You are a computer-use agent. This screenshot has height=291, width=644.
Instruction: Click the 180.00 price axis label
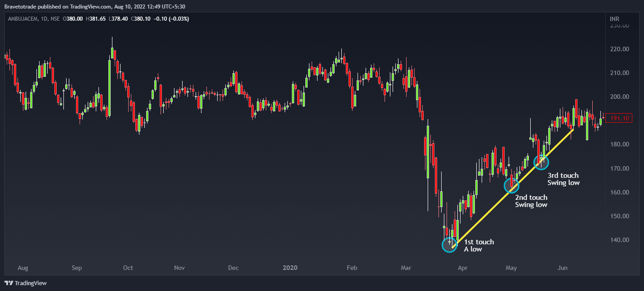620,144
